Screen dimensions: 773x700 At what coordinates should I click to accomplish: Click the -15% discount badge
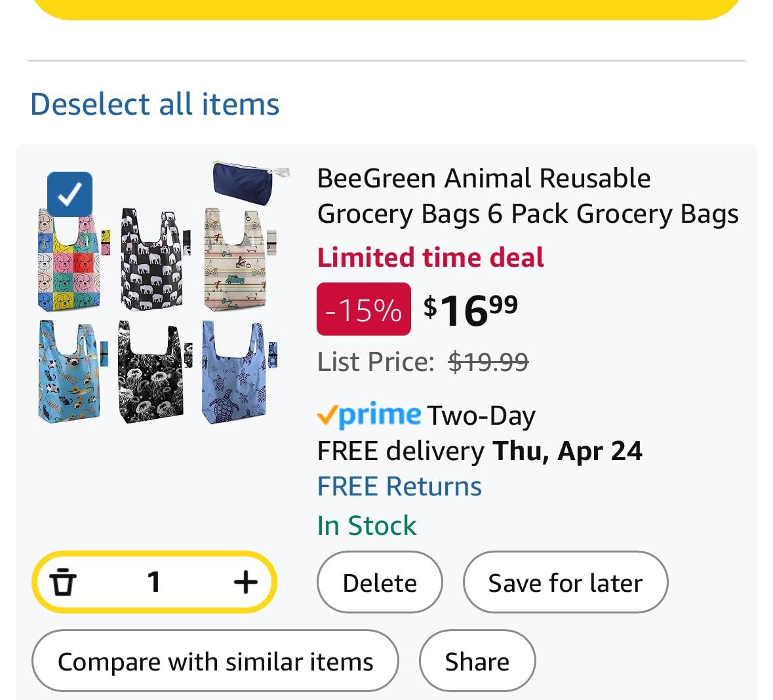[x=364, y=309]
